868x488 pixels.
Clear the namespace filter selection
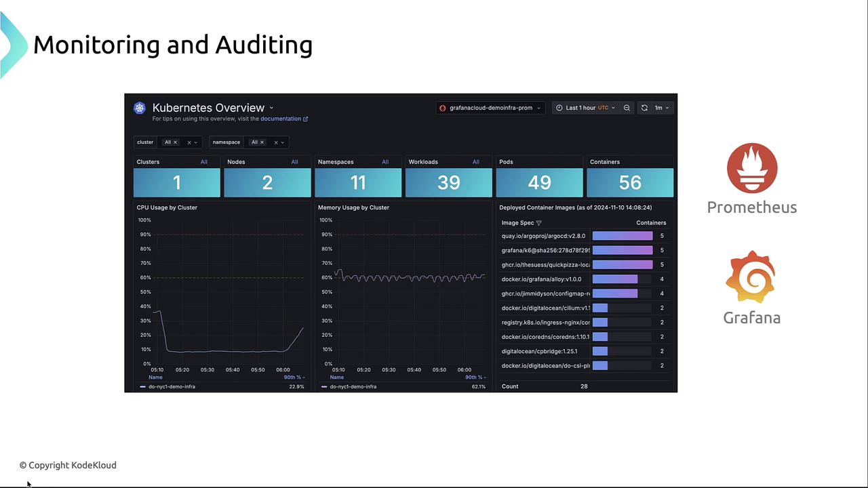point(276,142)
